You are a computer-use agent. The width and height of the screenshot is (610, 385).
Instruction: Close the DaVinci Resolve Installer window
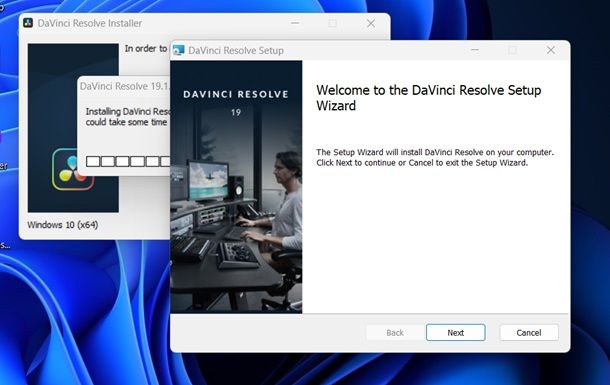point(371,23)
